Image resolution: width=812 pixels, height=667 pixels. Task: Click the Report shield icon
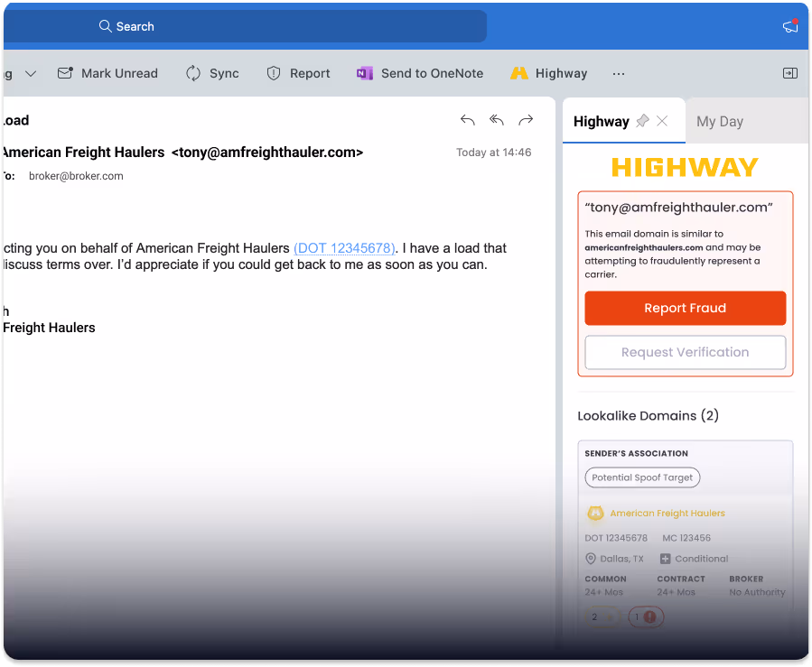[274, 73]
